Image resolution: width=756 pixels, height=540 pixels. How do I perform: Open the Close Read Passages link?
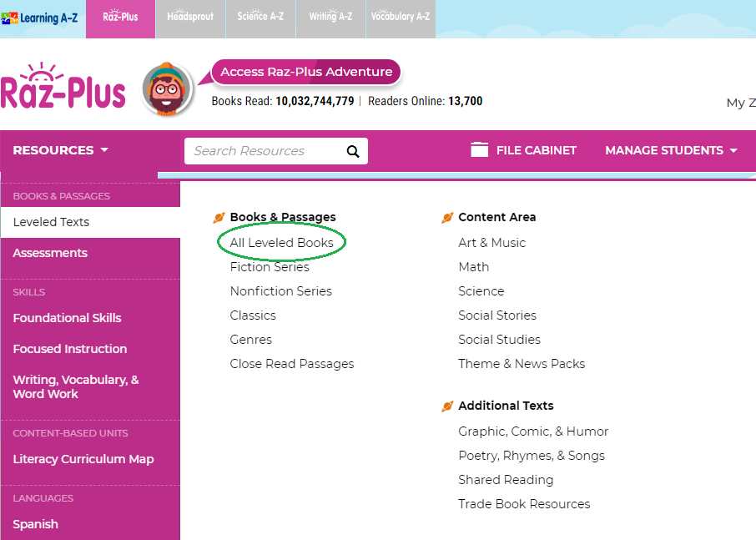point(292,364)
